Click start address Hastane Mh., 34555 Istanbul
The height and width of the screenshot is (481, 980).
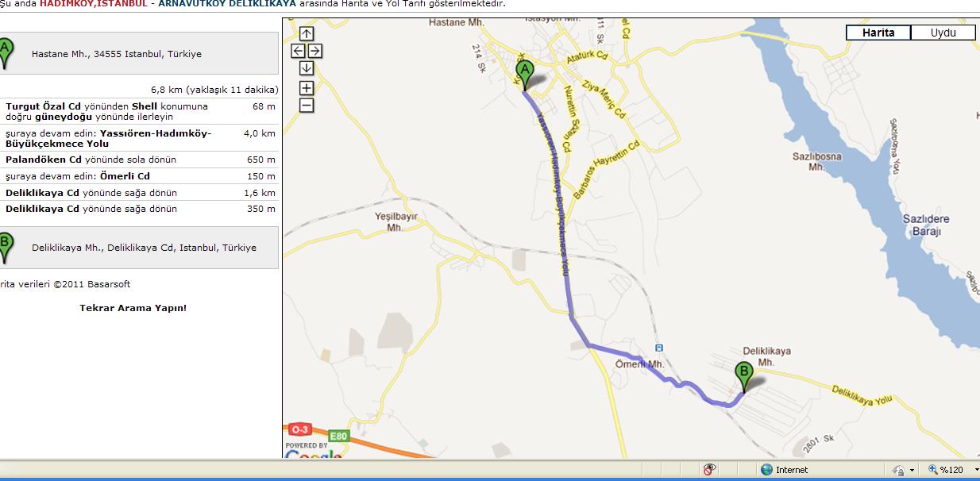coord(117,54)
